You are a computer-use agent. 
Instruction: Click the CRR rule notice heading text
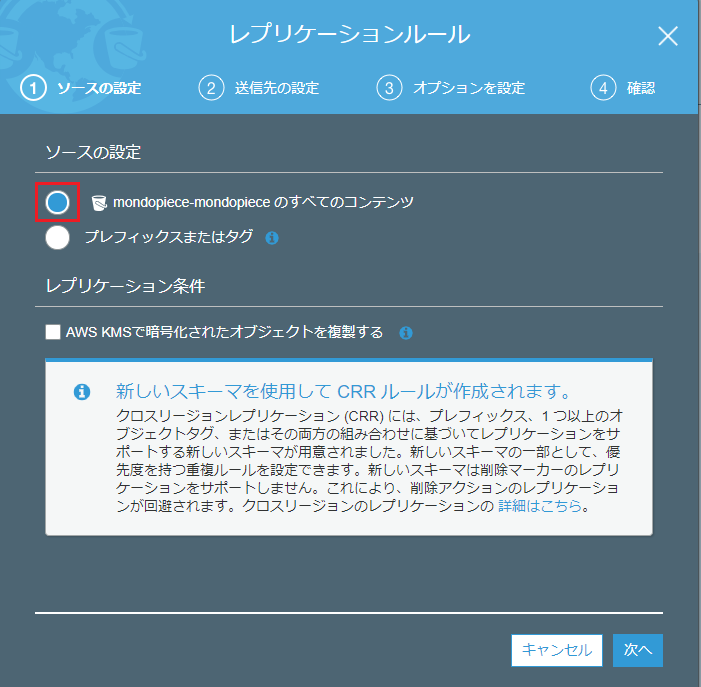coord(343,392)
